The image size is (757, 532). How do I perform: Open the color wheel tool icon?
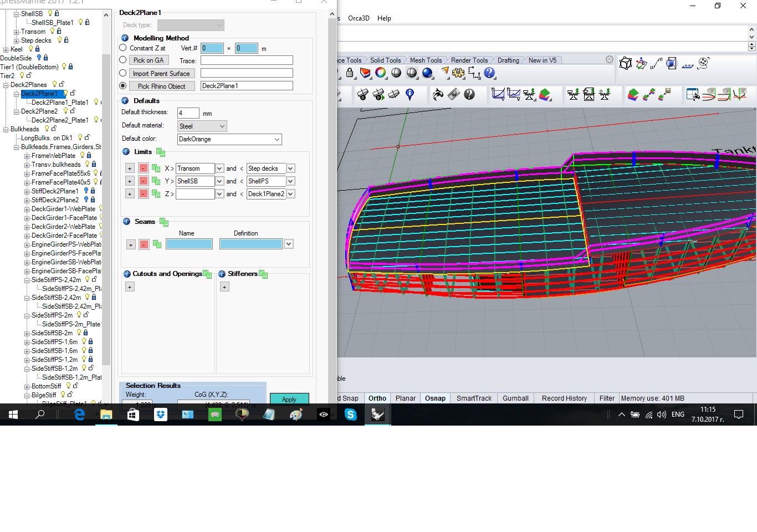pos(381,73)
